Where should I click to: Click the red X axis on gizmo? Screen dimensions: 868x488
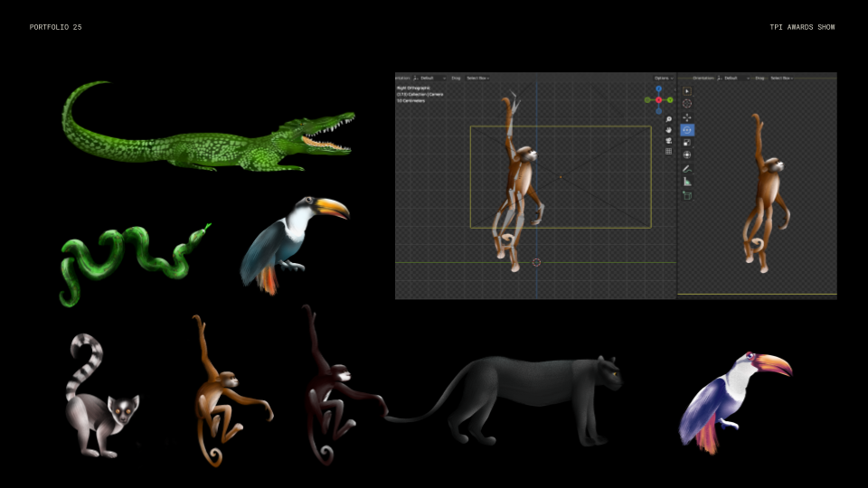coord(659,100)
